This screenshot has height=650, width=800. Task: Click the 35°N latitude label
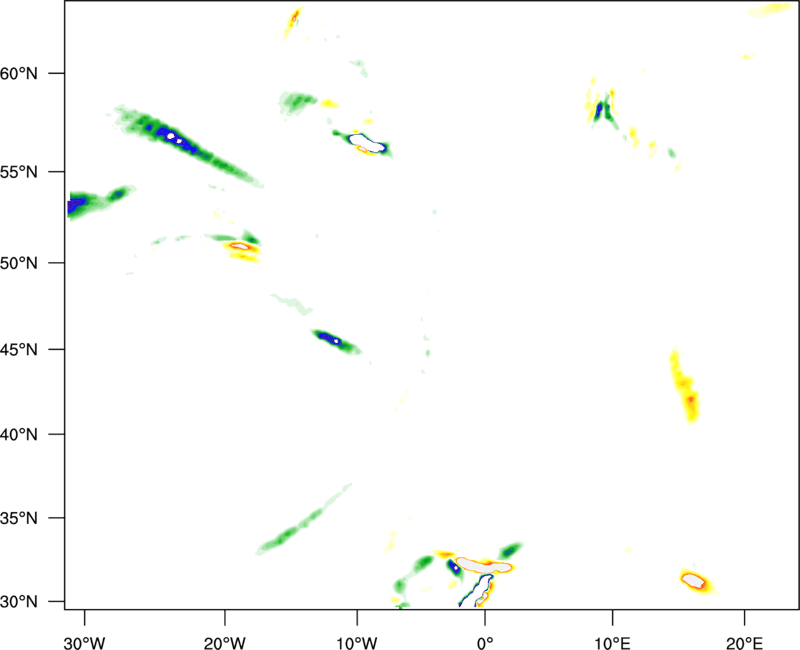[x=19, y=518]
